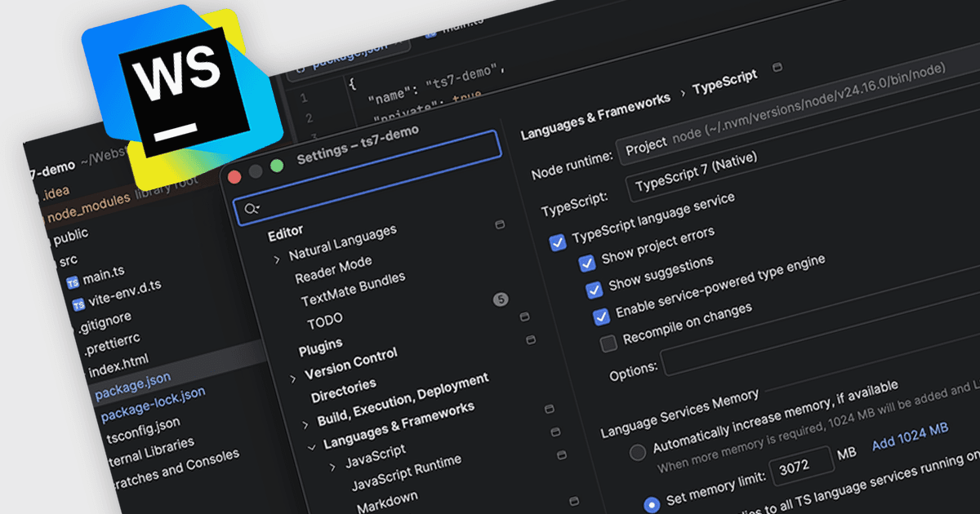This screenshot has width=980, height=514.
Task: Uncheck Show project errors
Action: tap(586, 263)
